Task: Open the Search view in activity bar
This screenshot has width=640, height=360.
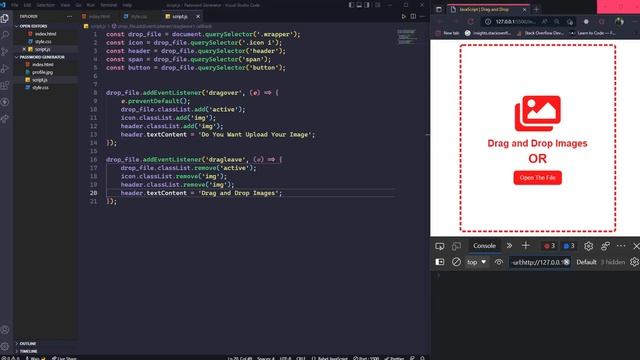Action: [x=5, y=35]
